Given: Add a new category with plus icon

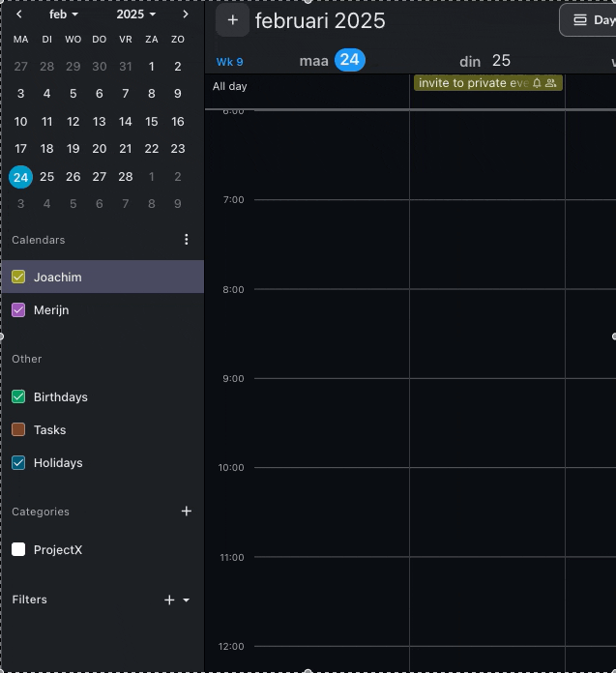Looking at the screenshot, I should click(x=187, y=512).
